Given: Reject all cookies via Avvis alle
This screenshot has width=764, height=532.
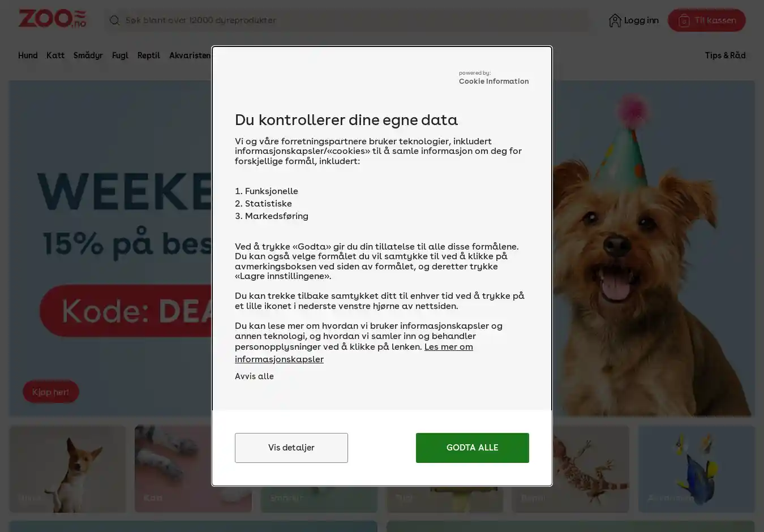Looking at the screenshot, I should (254, 376).
